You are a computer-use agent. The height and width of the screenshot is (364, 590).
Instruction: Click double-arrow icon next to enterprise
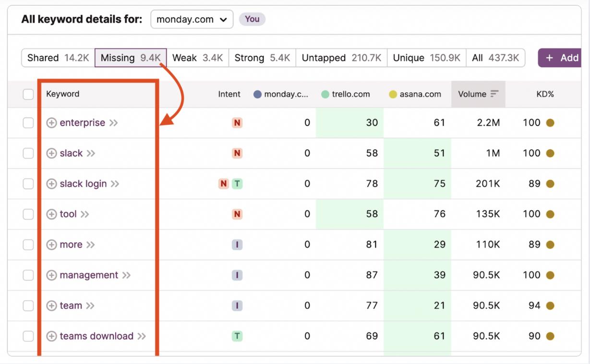click(x=113, y=123)
